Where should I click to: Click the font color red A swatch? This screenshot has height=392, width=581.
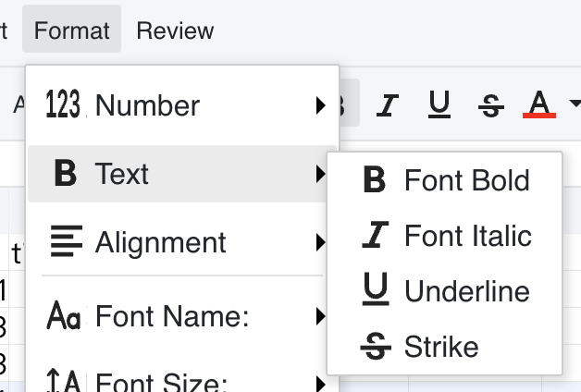coord(539,104)
